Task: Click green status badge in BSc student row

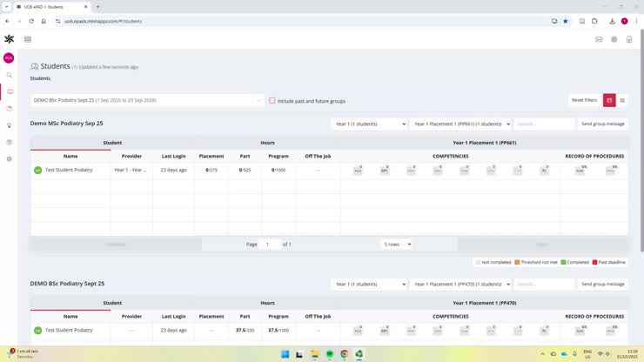Action: pyautogui.click(x=37, y=331)
